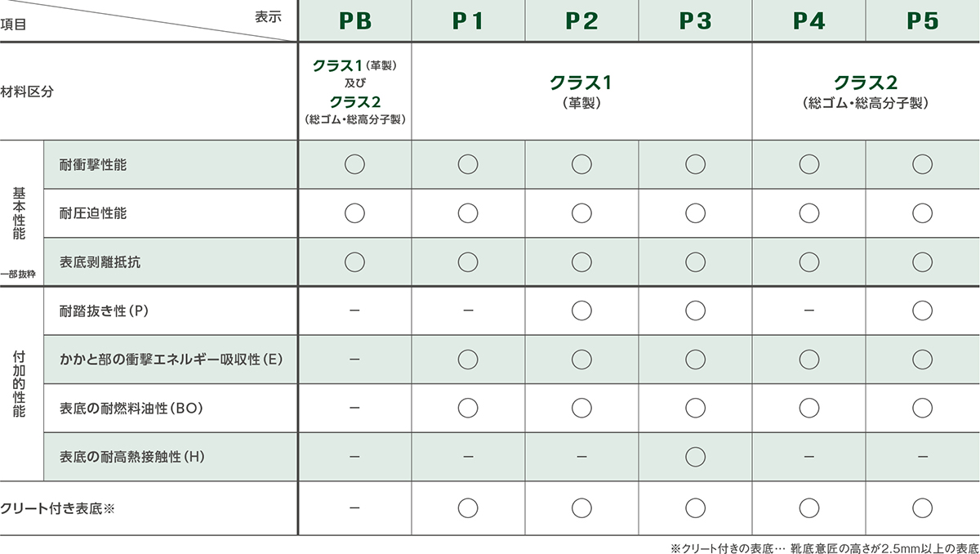Screen dimensions: 980x554
Task: Click the 材料区分 row label
Action: pos(27,92)
